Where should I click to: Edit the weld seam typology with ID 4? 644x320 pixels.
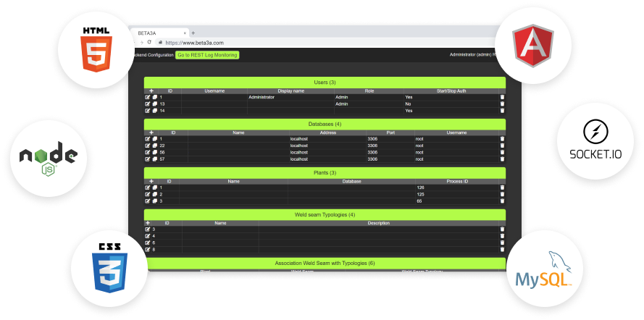(148, 236)
